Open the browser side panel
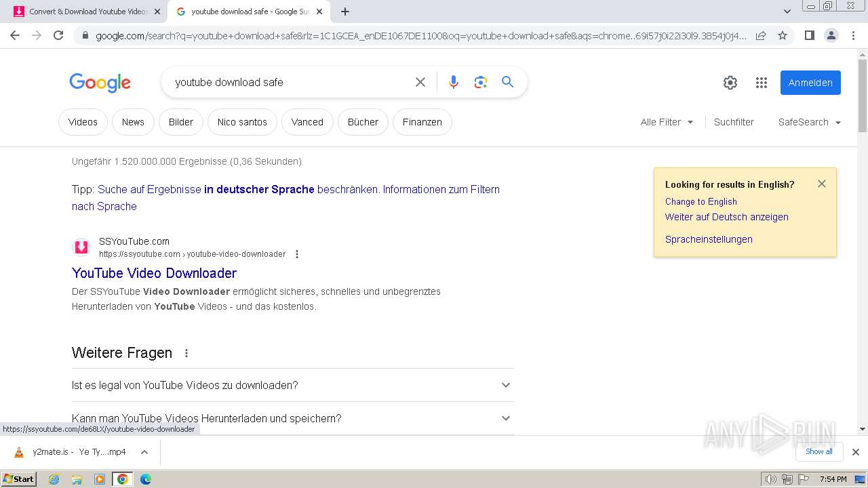Screen dimensions: 868x488 (809, 35)
